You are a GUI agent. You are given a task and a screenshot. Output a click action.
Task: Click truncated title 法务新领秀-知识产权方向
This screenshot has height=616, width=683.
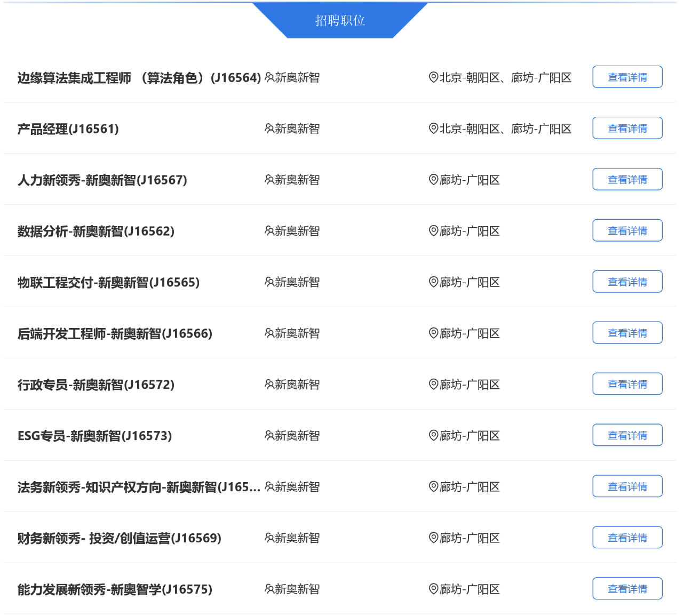point(139,487)
